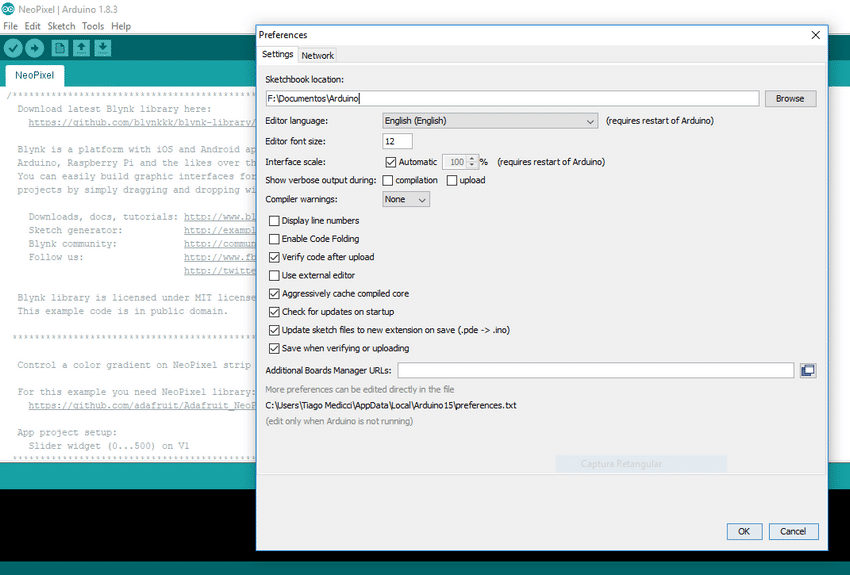Click the Arduino logo in title bar
The height and width of the screenshot is (575, 850).
pyautogui.click(x=8, y=9)
